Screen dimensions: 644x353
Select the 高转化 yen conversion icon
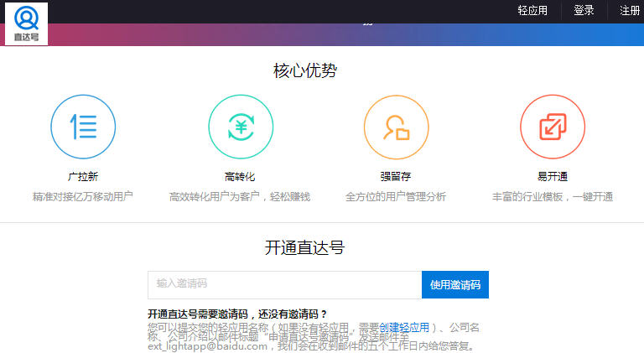pyautogui.click(x=241, y=127)
